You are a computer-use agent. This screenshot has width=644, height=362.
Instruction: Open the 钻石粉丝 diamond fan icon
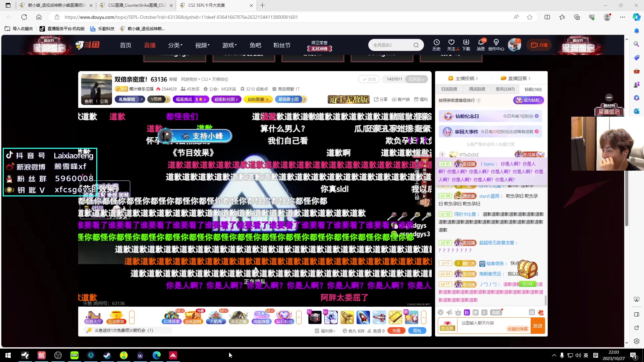[x=284, y=317]
